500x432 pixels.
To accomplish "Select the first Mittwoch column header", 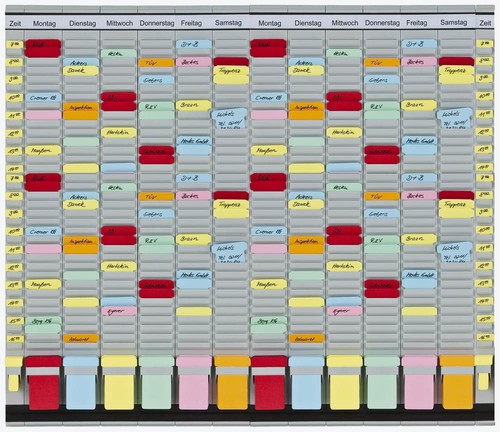I will pyautogui.click(x=119, y=23).
